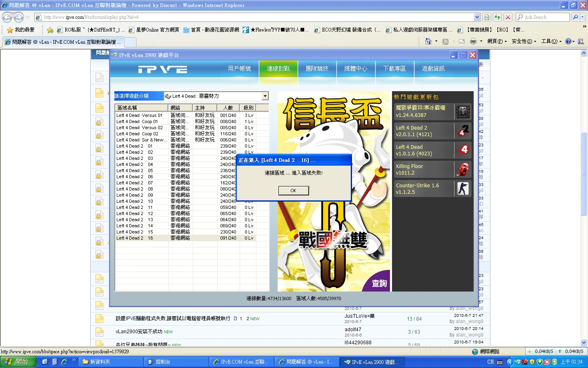
Task: Open the vLan2900安裝不成功 forum thread
Action: pyautogui.click(x=139, y=332)
